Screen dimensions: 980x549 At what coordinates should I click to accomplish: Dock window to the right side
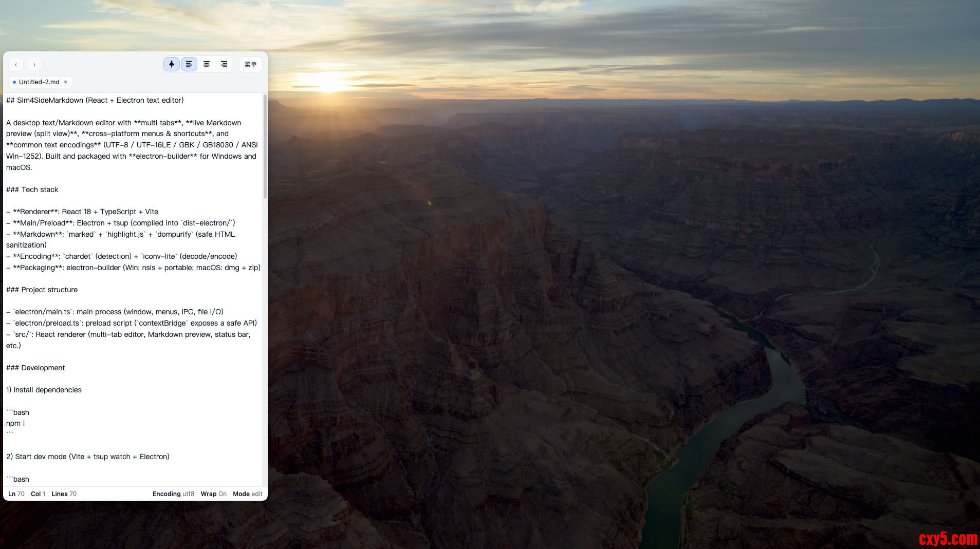point(224,64)
